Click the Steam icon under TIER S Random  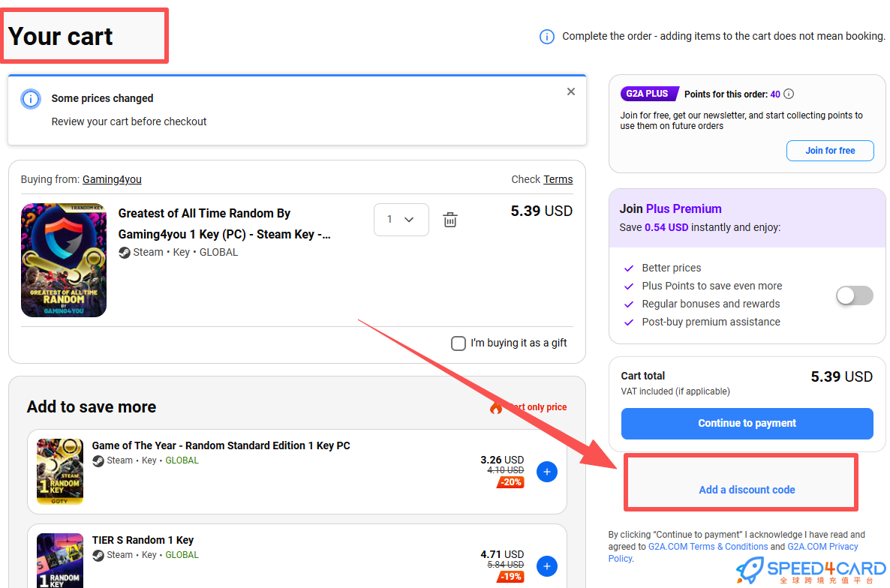[98, 555]
